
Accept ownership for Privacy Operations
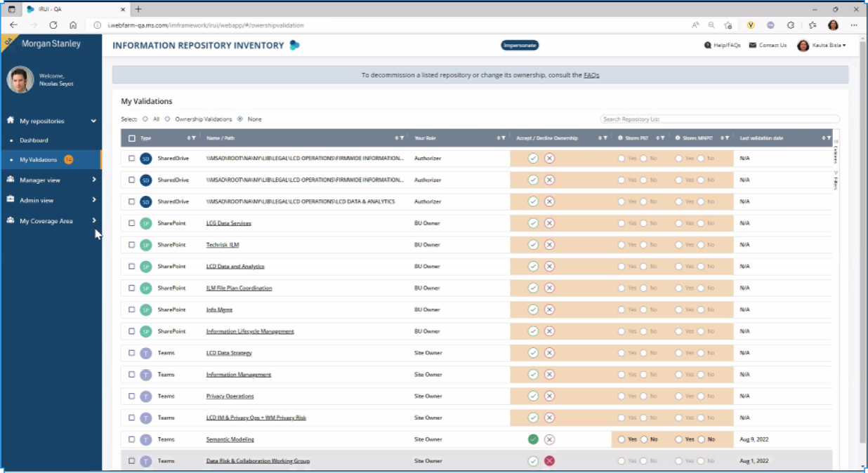[x=533, y=396]
